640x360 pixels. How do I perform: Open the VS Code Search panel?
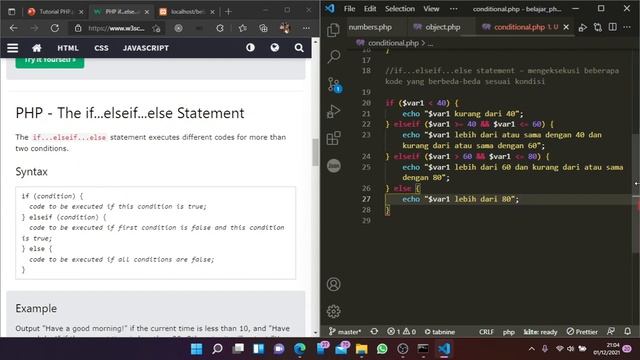point(333,56)
